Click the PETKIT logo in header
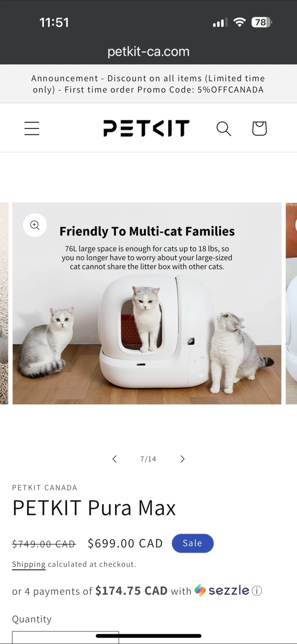The image size is (297, 644). tap(146, 128)
